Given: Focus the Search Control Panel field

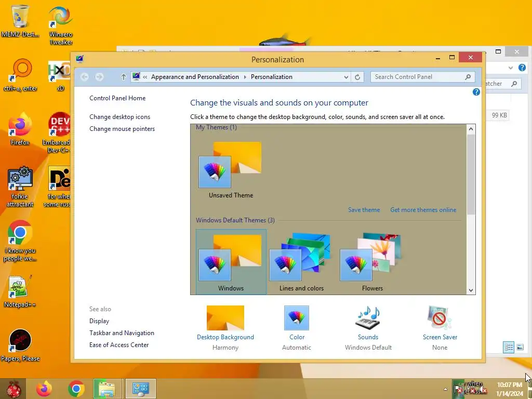Looking at the screenshot, I should click(422, 77).
